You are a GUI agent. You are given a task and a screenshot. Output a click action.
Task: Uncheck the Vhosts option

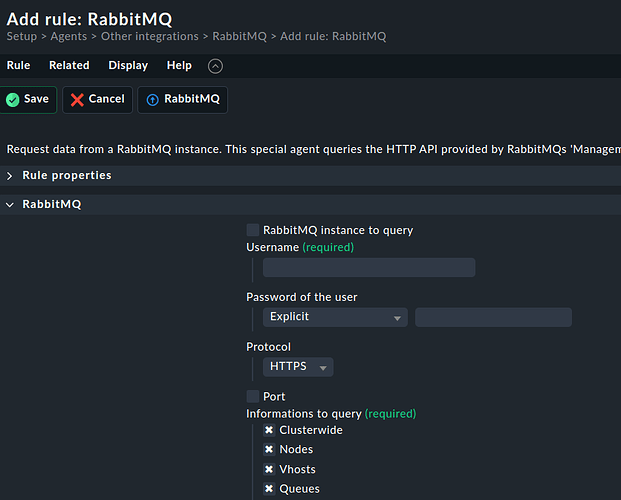click(x=269, y=469)
